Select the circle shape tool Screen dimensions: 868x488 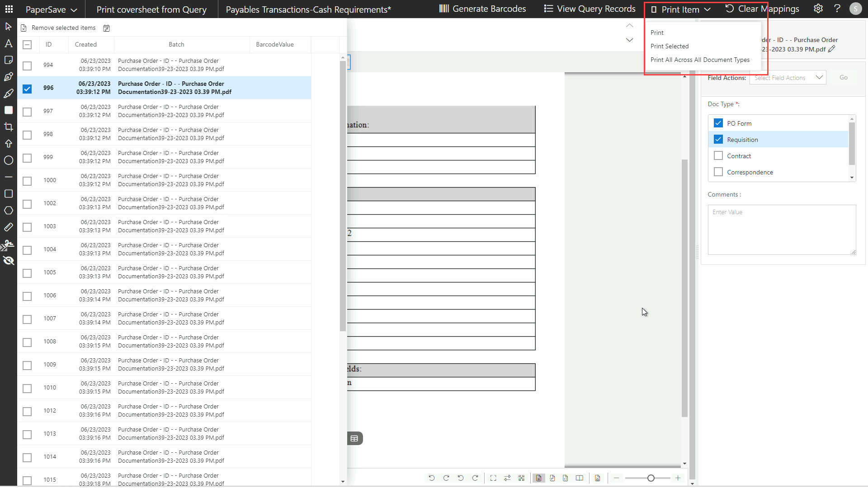[8, 160]
